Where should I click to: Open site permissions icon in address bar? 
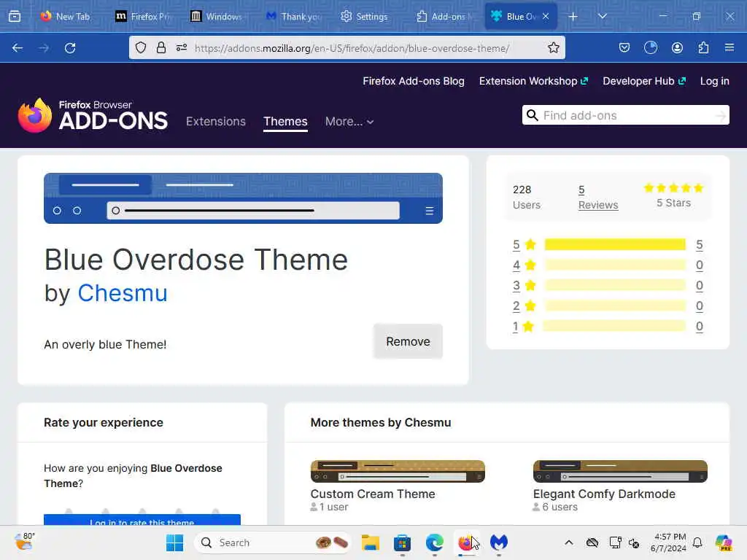(182, 47)
